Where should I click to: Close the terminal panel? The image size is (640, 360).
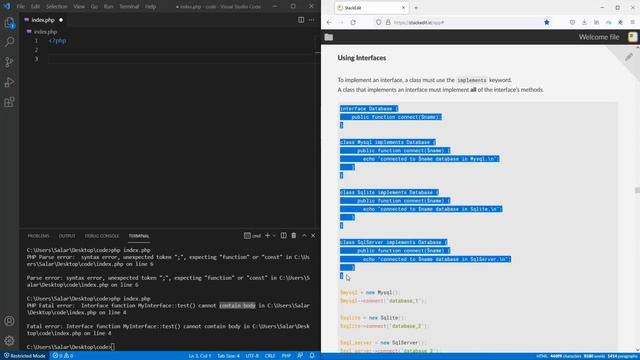coord(313,236)
